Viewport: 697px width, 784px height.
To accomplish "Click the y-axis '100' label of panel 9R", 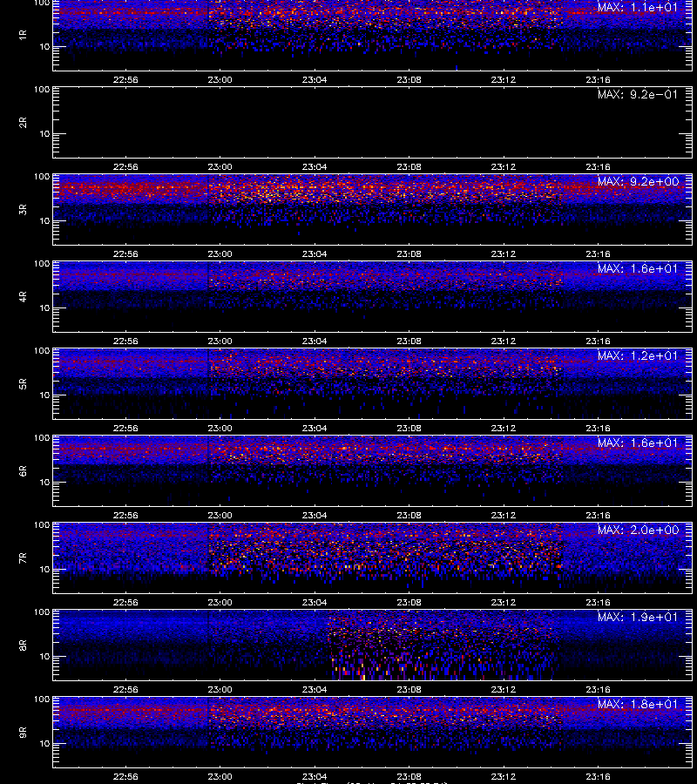I will pyautogui.click(x=42, y=700).
